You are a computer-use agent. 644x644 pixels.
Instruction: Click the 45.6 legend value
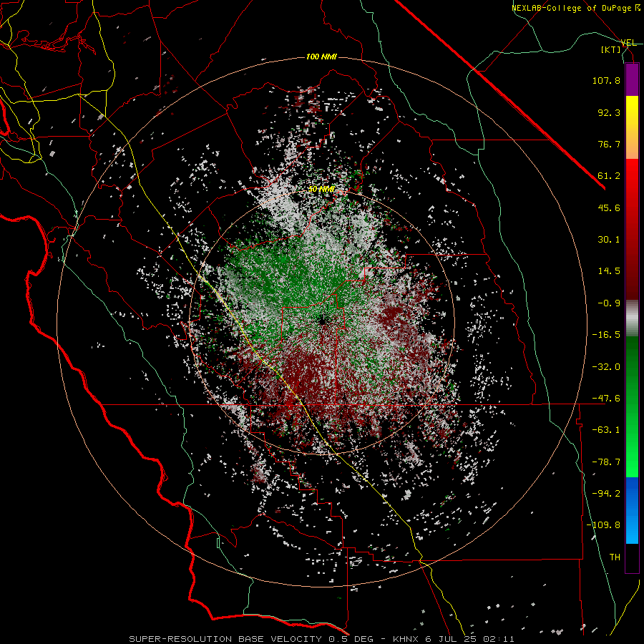tap(609, 208)
